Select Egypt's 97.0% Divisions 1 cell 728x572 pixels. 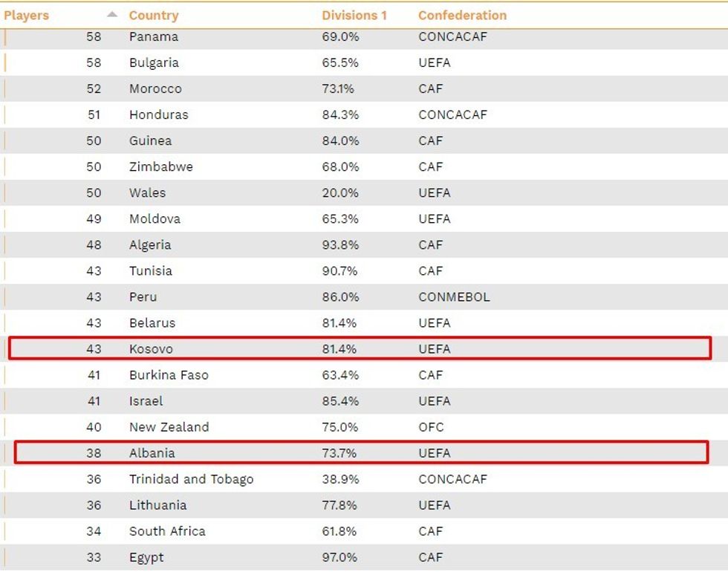click(339, 556)
